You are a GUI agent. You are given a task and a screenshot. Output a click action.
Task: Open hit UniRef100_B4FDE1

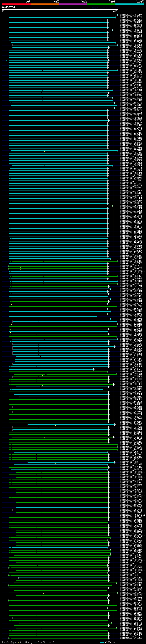[131, 20]
